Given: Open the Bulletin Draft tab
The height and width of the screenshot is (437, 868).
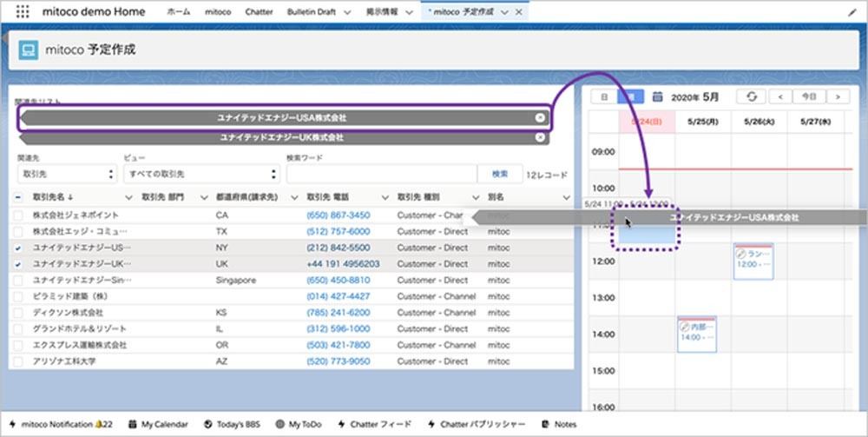Looking at the screenshot, I should coord(311,11).
